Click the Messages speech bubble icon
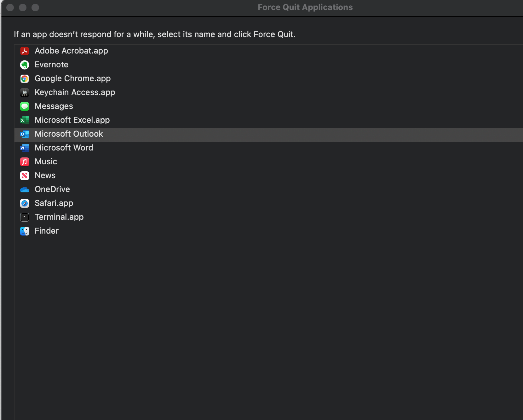Viewport: 523px width, 420px height. (x=25, y=106)
